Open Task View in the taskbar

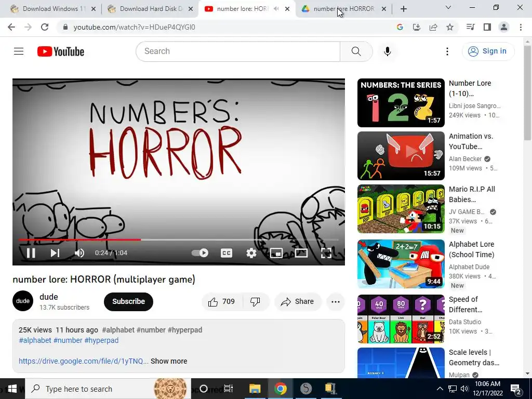229,389
